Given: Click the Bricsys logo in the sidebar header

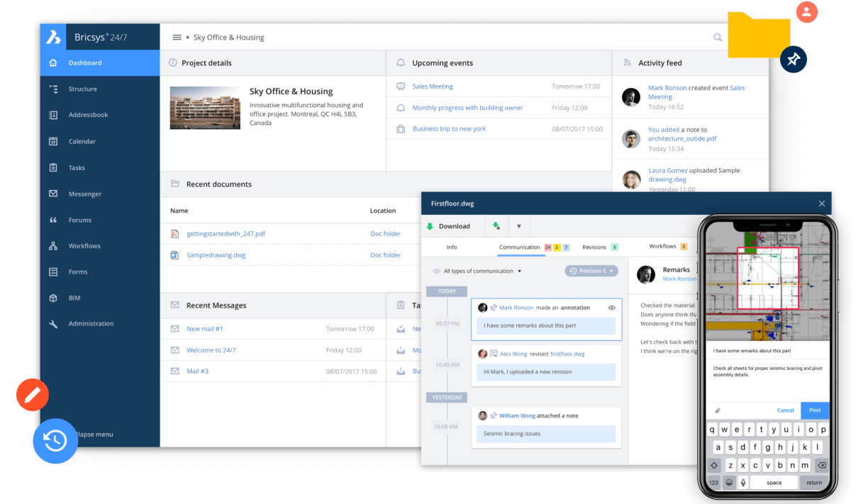Looking at the screenshot, I should 53,37.
